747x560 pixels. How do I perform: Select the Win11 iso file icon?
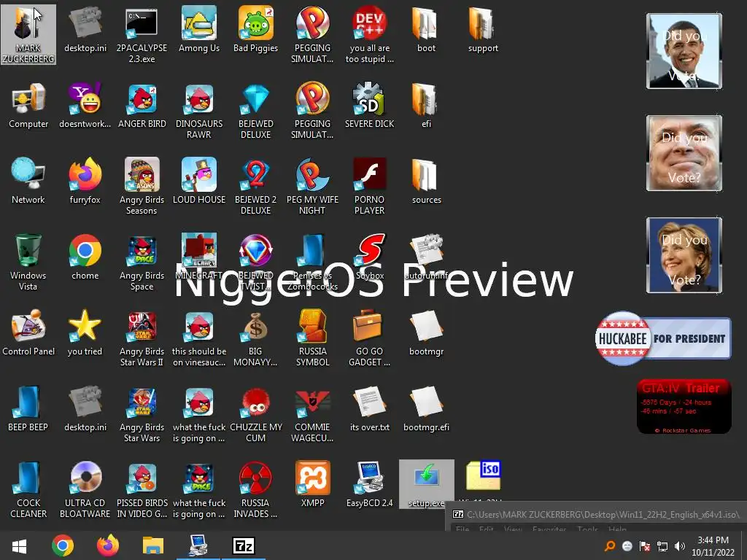coord(483,476)
